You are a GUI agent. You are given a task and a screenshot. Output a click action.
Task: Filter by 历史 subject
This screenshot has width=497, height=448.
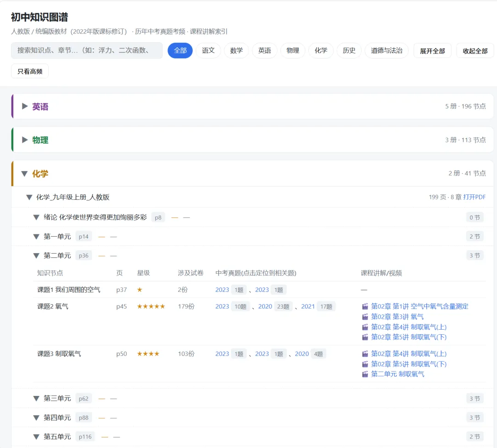[349, 50]
